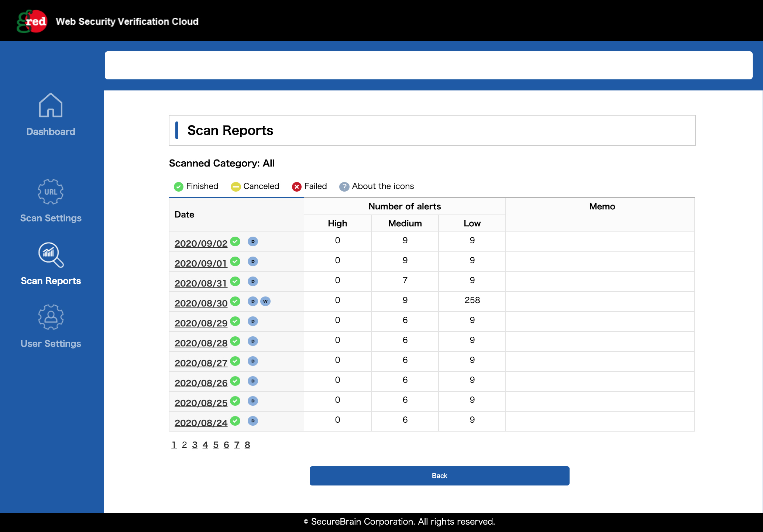Screen dimensions: 763x532
Task: Go to page 1 of reports
Action: click(x=174, y=445)
